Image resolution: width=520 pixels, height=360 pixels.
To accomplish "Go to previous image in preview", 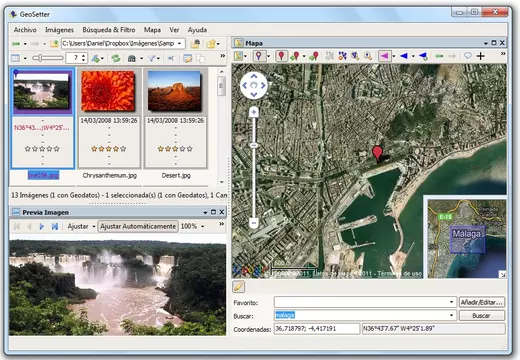I will point(29,226).
